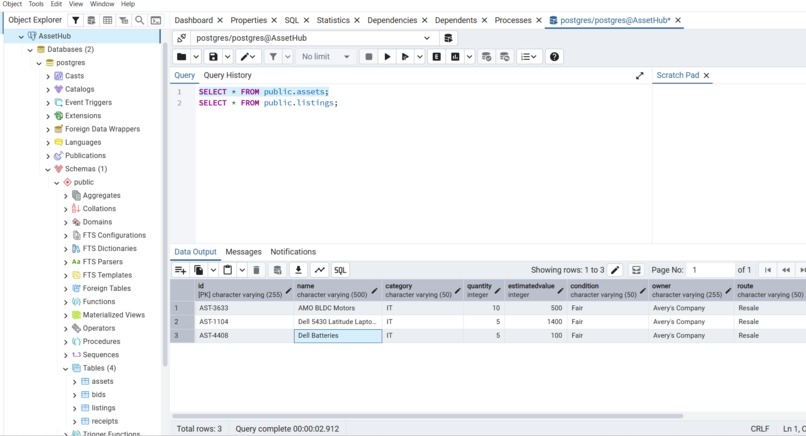806x436 pixels.
Task: Click the Add row icon in Data Output
Action: pyautogui.click(x=180, y=270)
